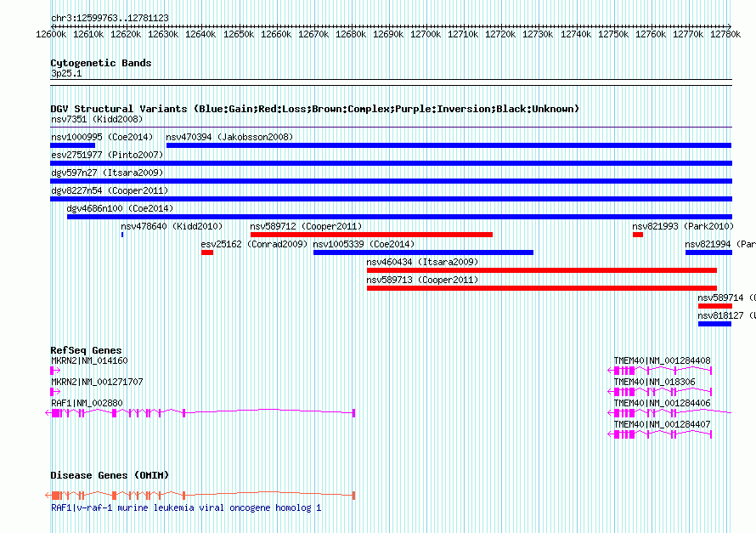The width and height of the screenshot is (756, 533).
Task: Select TMEM40 NM_001284407 gene model
Action: 659,434
